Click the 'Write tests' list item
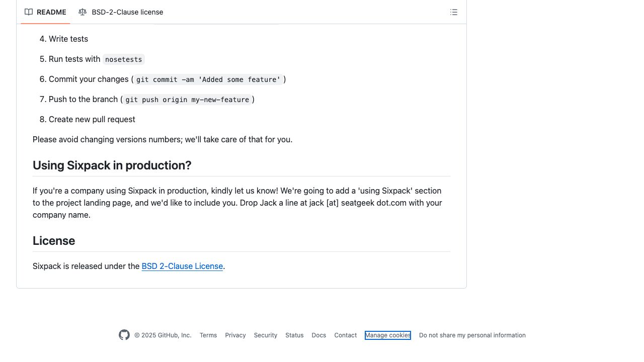The image size is (644, 362). tap(68, 39)
